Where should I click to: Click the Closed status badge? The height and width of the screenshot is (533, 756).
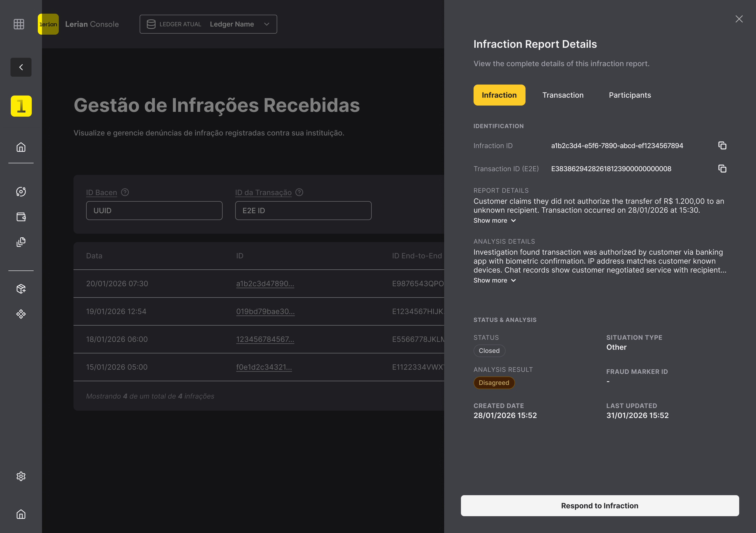coord(489,351)
